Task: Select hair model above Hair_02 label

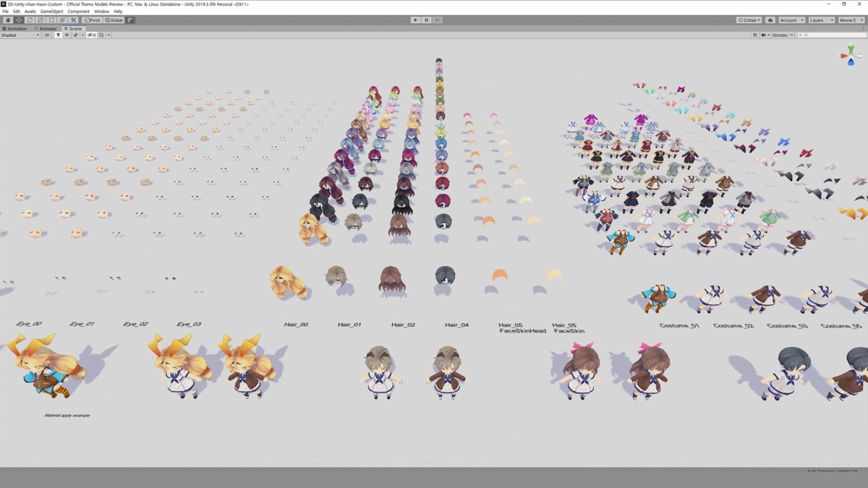Action: 391,280
